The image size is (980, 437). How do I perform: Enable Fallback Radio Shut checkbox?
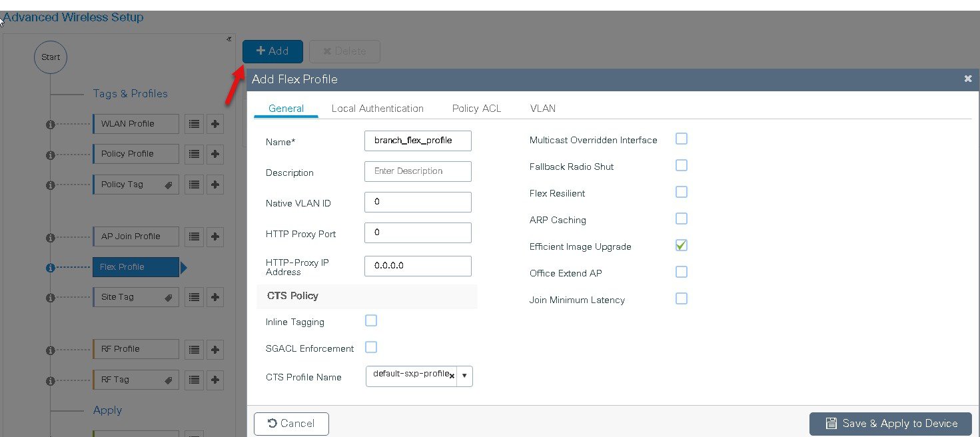[x=681, y=165]
